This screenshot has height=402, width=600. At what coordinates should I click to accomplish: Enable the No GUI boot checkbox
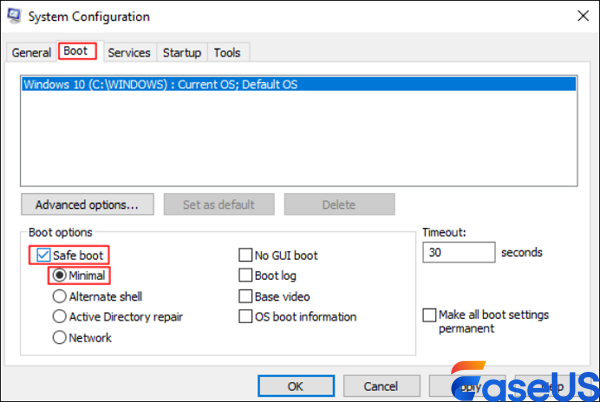pos(245,255)
